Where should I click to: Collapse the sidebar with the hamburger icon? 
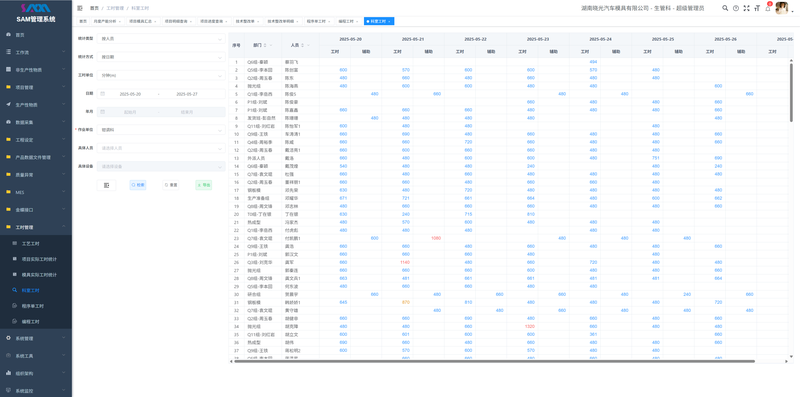pos(80,8)
